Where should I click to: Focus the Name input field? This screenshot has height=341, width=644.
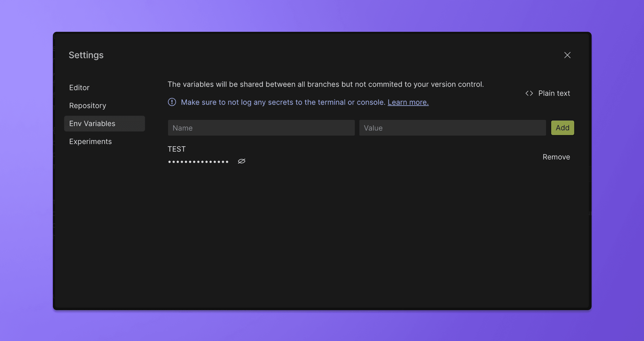(x=261, y=128)
